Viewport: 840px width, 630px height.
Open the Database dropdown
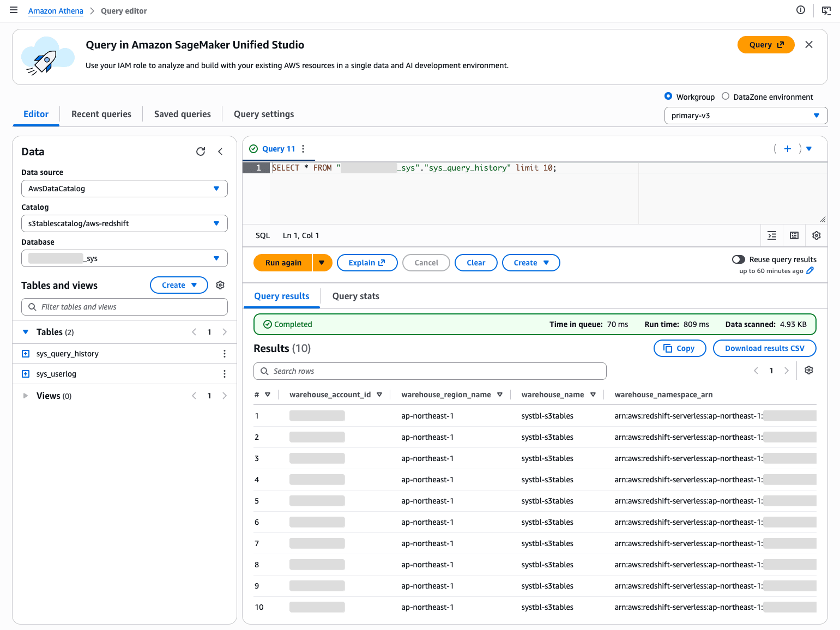(124, 258)
